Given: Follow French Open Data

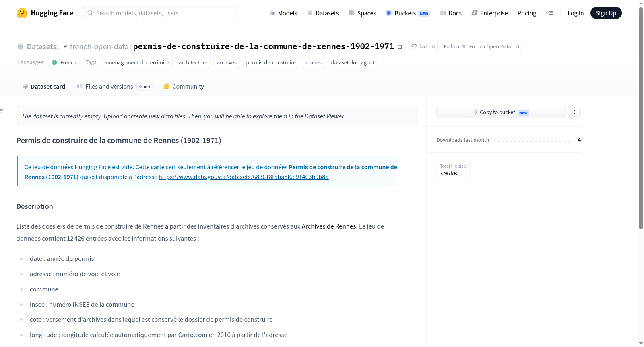Looking at the screenshot, I should (x=477, y=46).
